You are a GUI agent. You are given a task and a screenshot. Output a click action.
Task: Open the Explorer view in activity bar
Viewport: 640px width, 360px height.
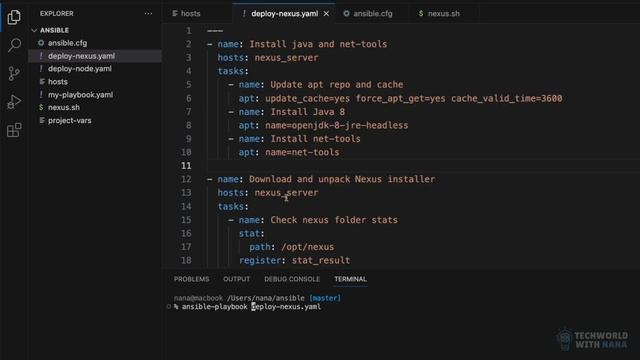tap(14, 17)
